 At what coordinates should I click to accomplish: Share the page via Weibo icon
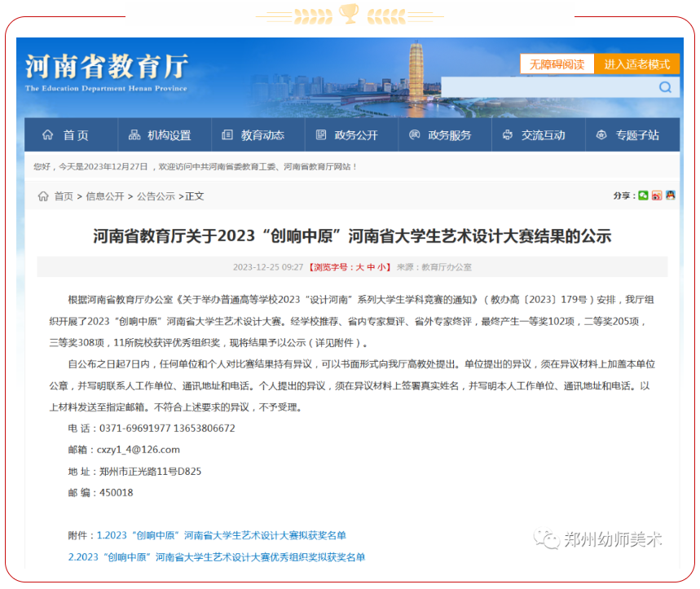point(657,196)
